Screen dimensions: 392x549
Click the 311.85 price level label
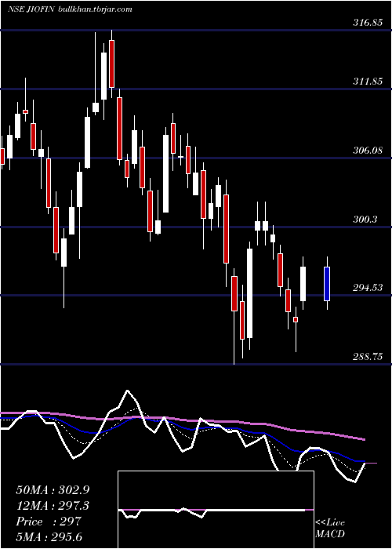click(x=368, y=82)
